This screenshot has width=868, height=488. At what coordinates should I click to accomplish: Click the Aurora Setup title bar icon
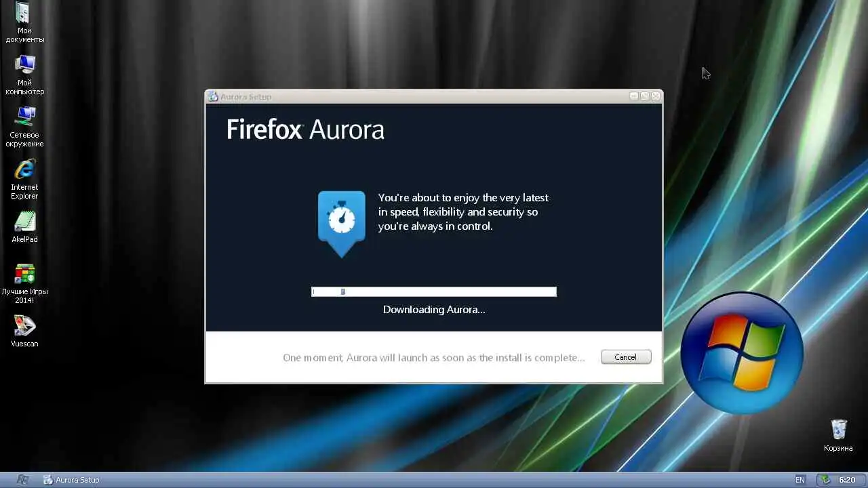(x=213, y=96)
